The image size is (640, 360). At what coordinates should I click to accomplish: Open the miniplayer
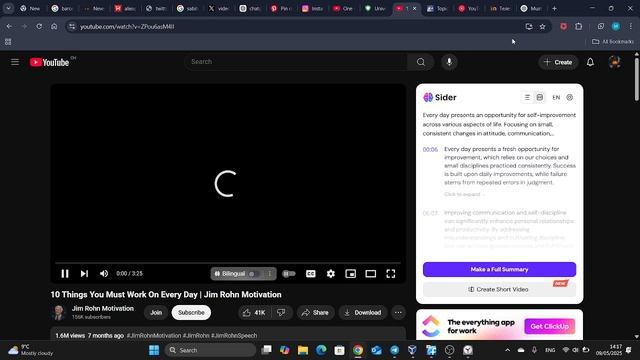pyautogui.click(x=351, y=273)
